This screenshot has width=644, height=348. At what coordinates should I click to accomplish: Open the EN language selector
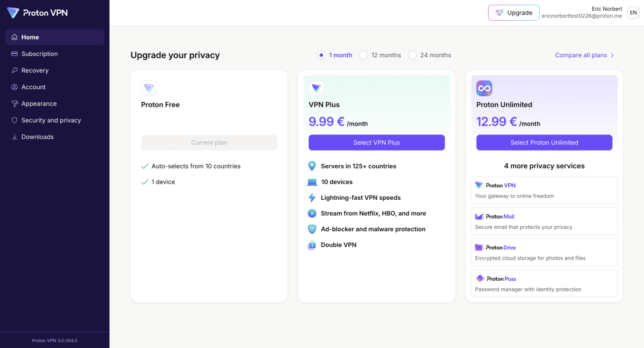coord(633,13)
